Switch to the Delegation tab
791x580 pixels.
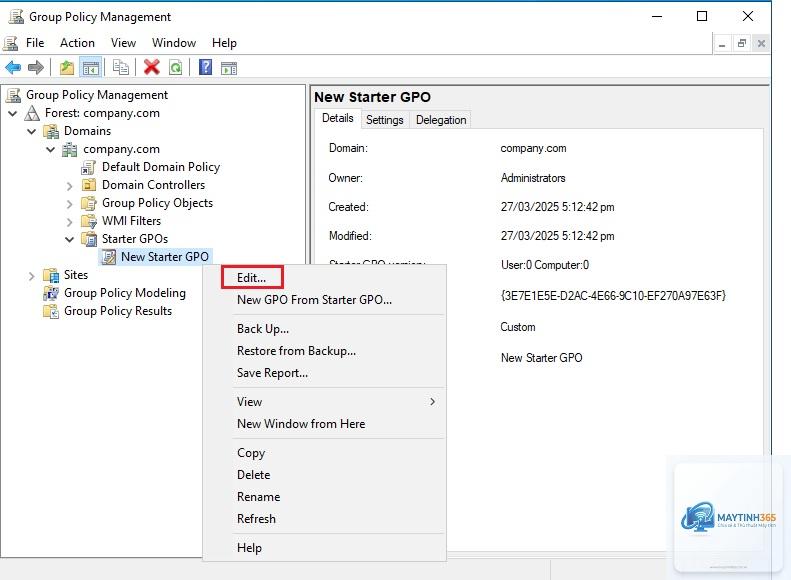pos(441,120)
